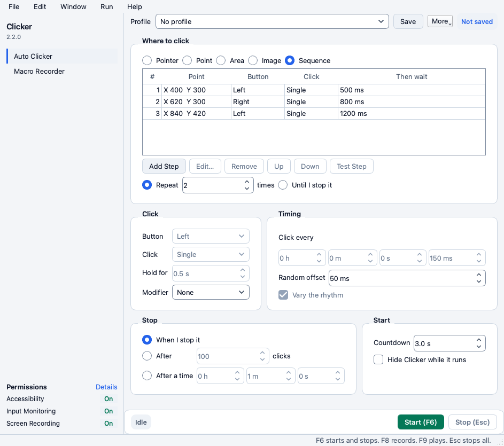Click the Point column header
504x446 pixels.
pyautogui.click(x=196, y=76)
